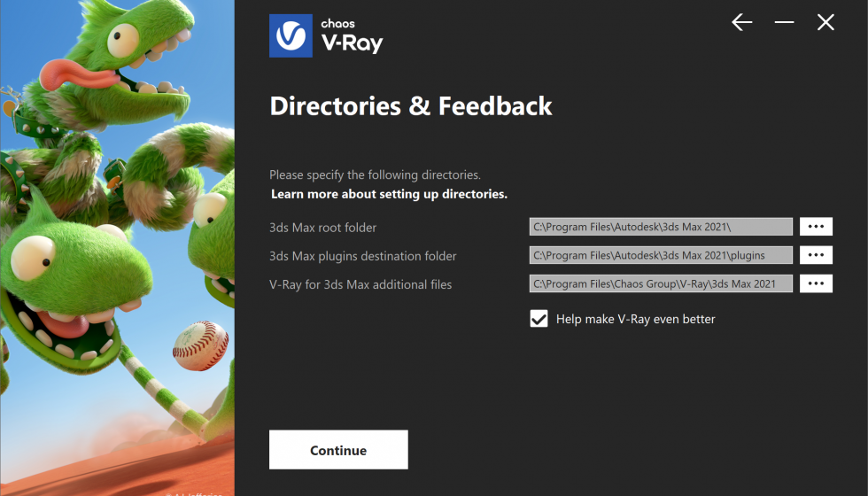This screenshot has width=868, height=496.
Task: Click 'Please specify the following directories.' text
Action: click(x=375, y=175)
